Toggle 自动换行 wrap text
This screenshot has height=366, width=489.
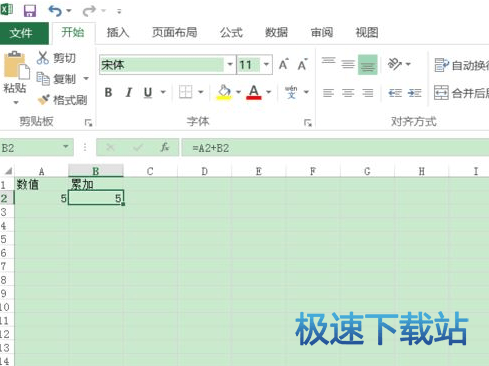pos(461,65)
